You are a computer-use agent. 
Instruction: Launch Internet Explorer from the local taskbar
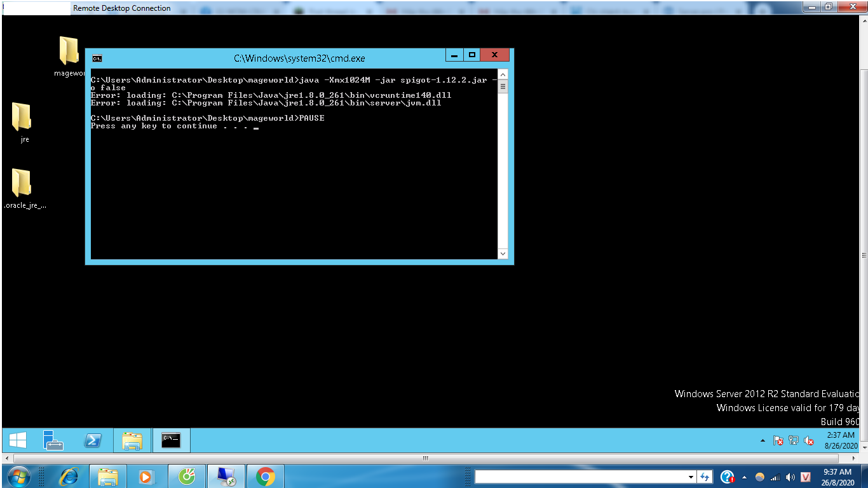click(x=69, y=477)
